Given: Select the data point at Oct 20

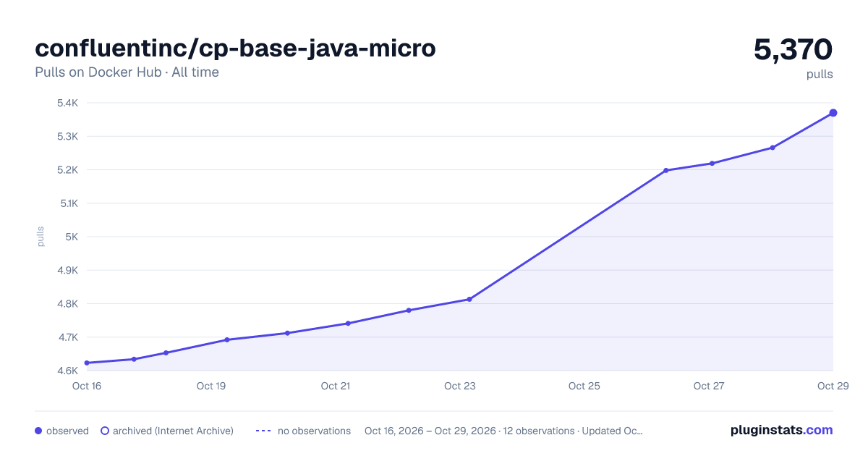Looking at the screenshot, I should 287,333.
